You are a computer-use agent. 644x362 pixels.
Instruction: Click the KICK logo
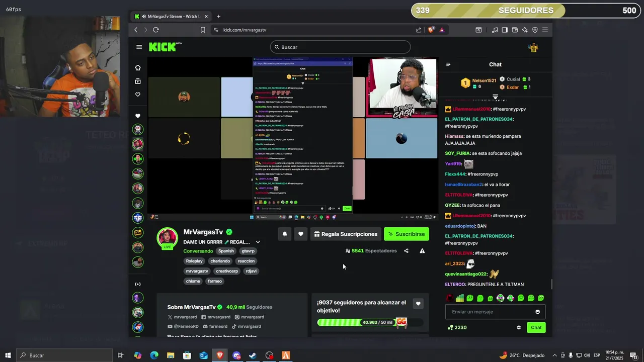pyautogui.click(x=165, y=47)
